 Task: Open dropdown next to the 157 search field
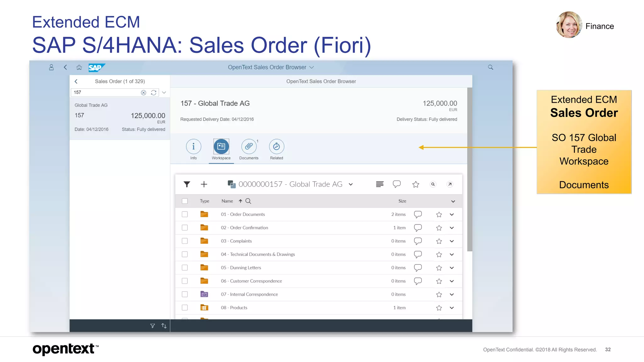pos(164,92)
